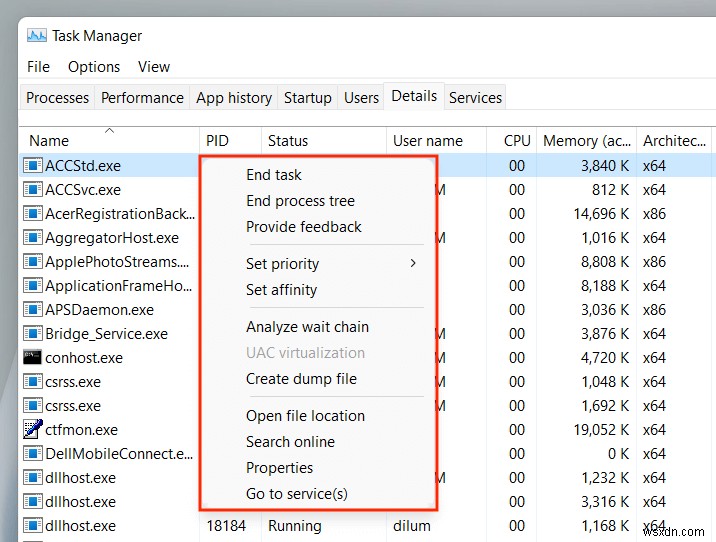Open the Services tab
Viewport: 716px width, 542px height.
click(475, 98)
